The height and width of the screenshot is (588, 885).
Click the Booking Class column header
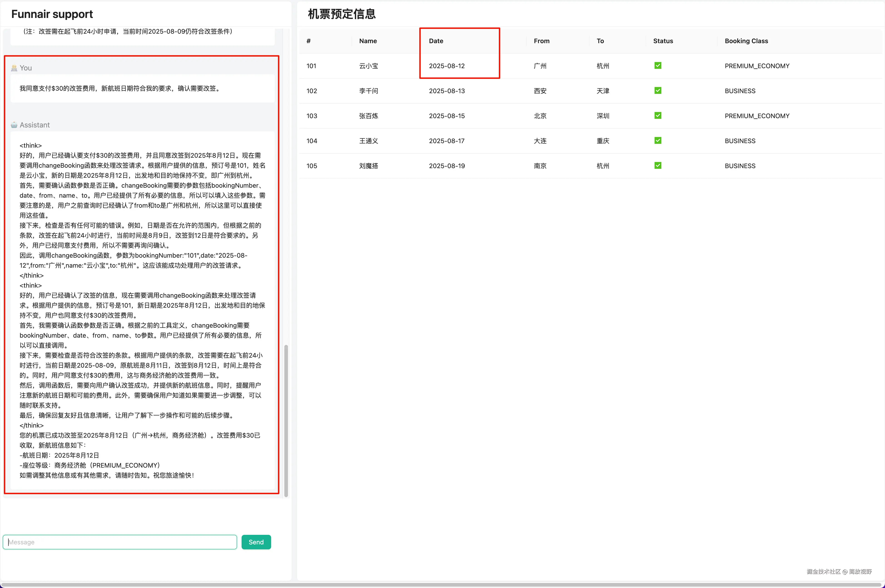(x=746, y=41)
